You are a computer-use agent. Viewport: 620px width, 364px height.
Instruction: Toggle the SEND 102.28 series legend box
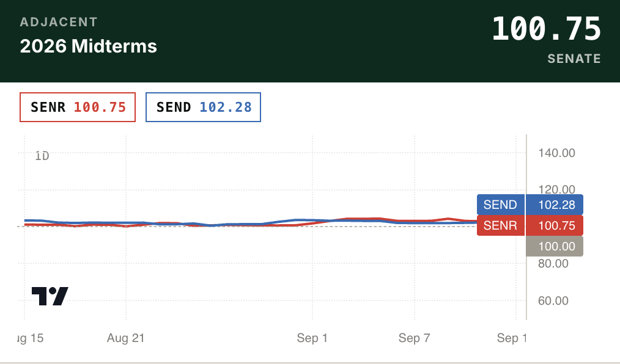pyautogui.click(x=203, y=107)
